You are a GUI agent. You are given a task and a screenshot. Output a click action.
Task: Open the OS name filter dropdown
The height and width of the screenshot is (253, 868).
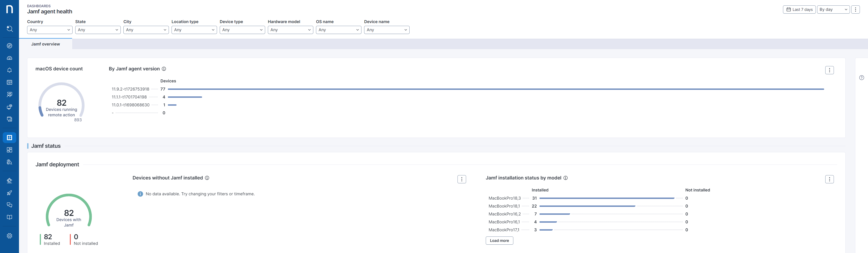338,30
